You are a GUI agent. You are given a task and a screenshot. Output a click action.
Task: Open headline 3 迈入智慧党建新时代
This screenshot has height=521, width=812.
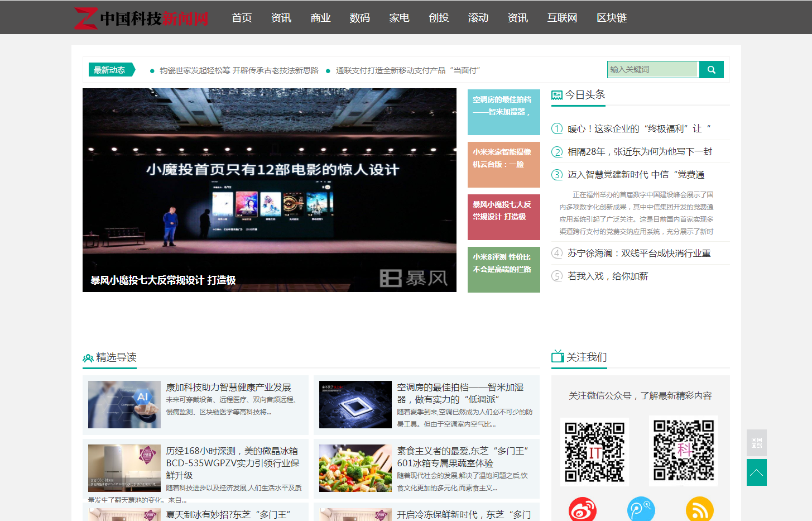[x=636, y=175]
